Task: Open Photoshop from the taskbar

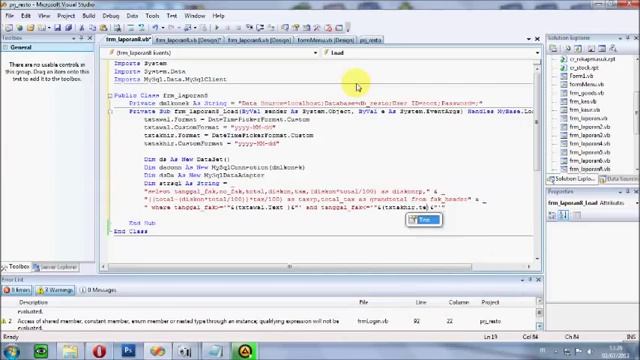Action: pos(128,351)
